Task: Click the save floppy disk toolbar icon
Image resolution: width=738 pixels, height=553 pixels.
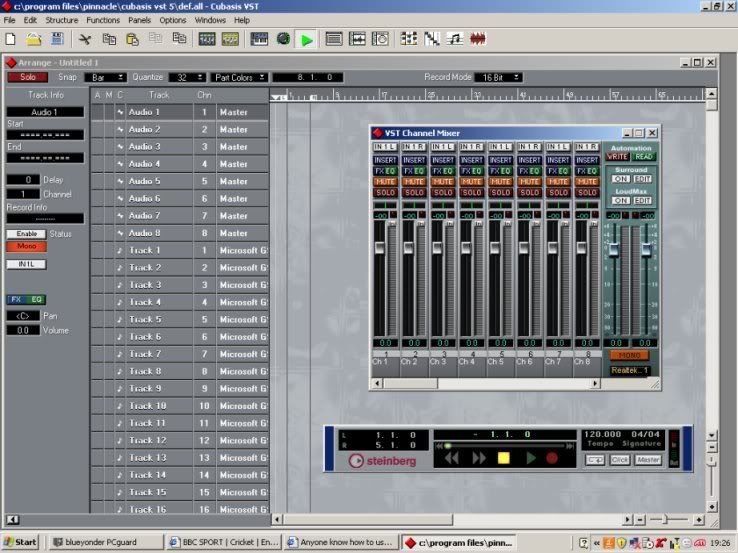Action: [57, 39]
